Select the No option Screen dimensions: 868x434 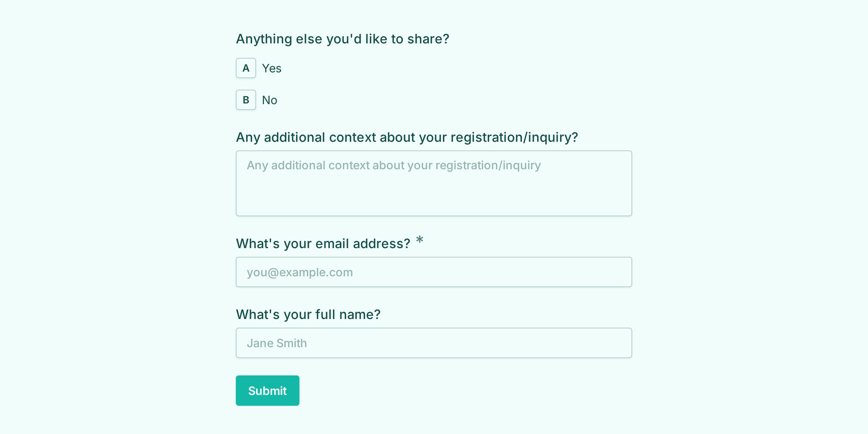point(257,100)
